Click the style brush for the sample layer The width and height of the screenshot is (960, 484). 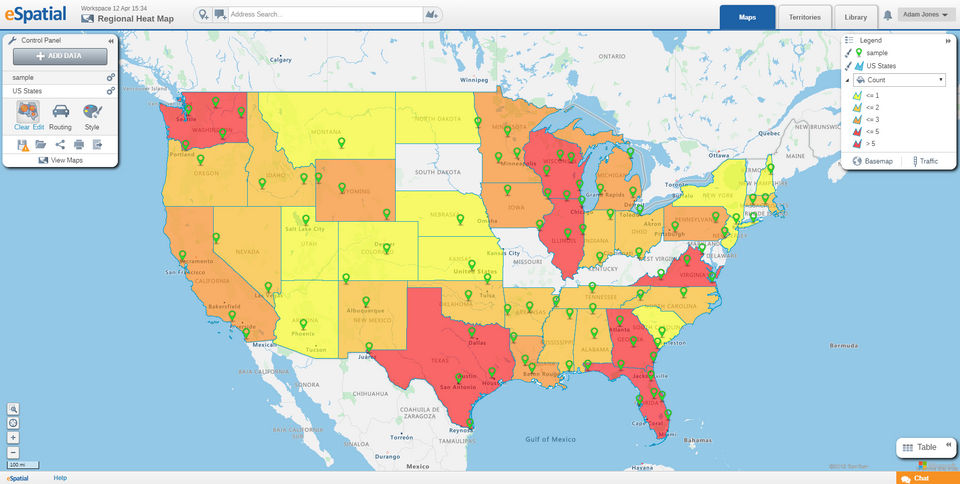pyautogui.click(x=849, y=53)
